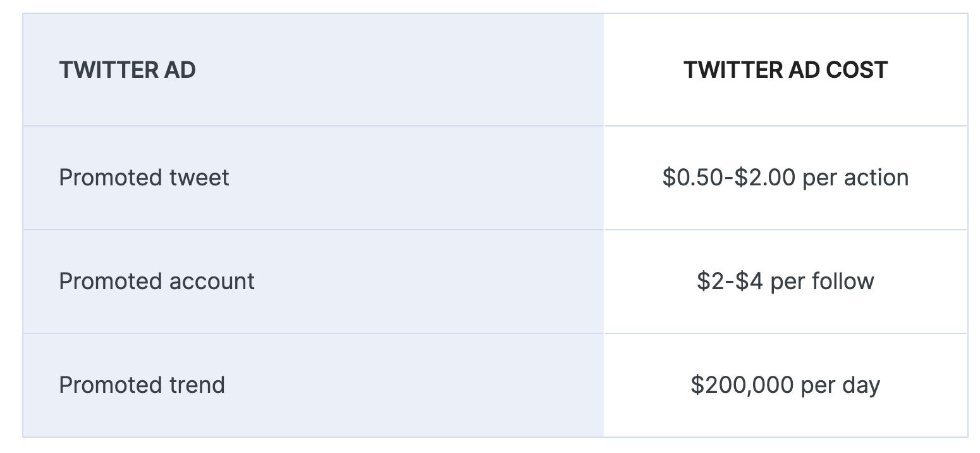Click the "per action" text
Image resolution: width=980 pixels, height=453 pixels.
[855, 178]
